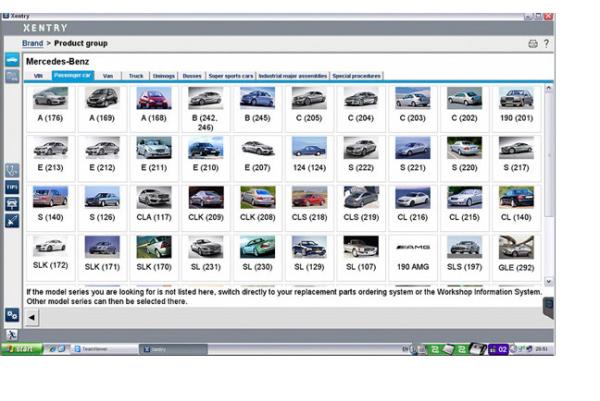Select the S (220) model series
This screenshot has height=401, width=600.
coord(464,158)
